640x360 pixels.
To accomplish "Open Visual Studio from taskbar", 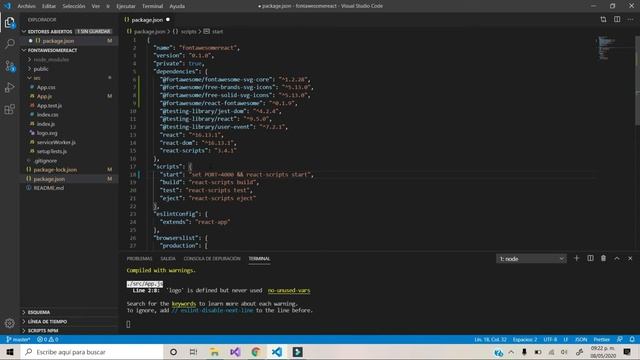I will 235,352.
